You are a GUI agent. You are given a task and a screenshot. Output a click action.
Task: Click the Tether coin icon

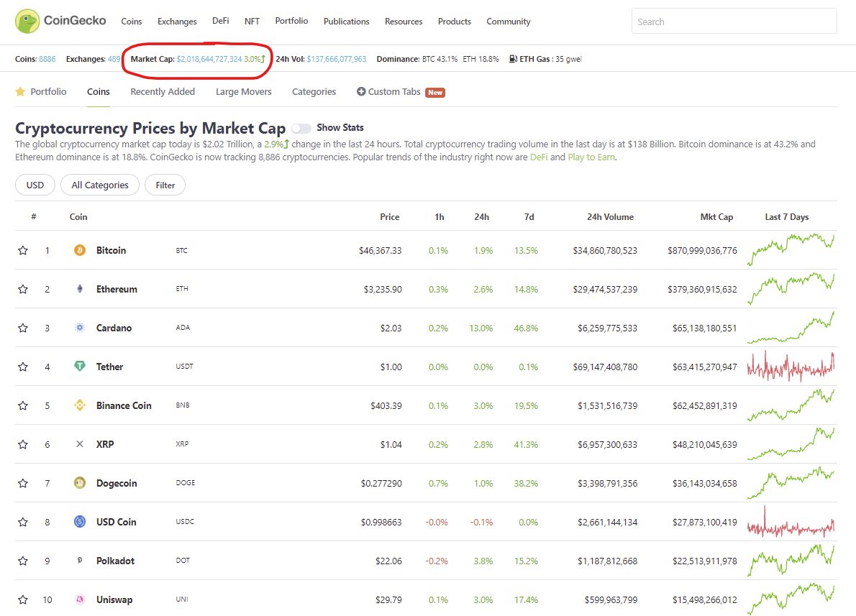coord(80,367)
